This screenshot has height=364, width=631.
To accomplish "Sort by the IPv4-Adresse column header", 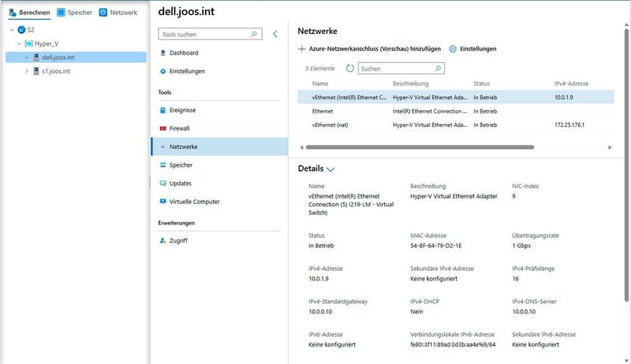I will (571, 84).
